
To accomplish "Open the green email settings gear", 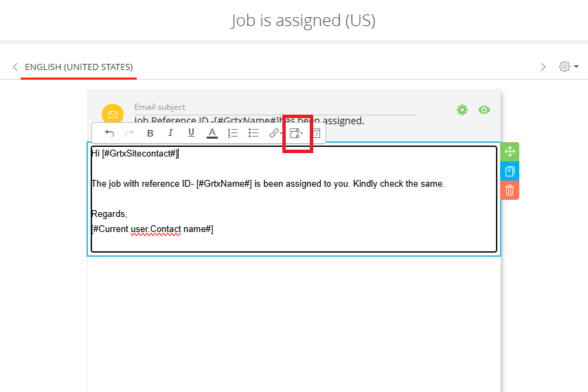I will [462, 110].
